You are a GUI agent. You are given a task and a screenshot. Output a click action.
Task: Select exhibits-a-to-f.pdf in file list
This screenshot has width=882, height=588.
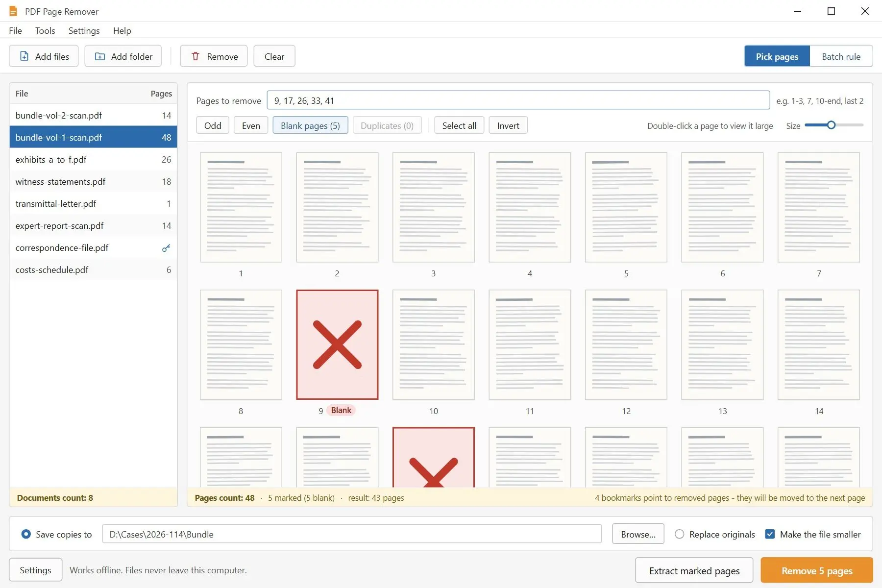point(93,159)
